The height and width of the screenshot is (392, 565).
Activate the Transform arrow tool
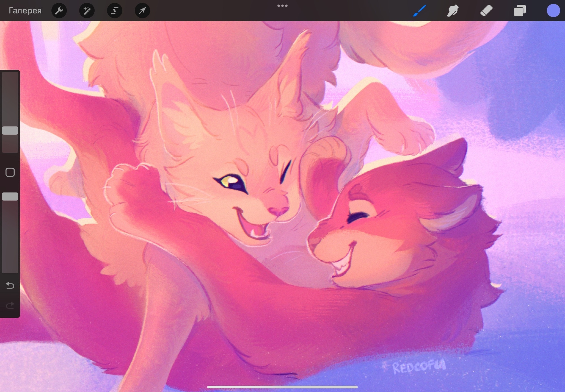click(x=142, y=11)
